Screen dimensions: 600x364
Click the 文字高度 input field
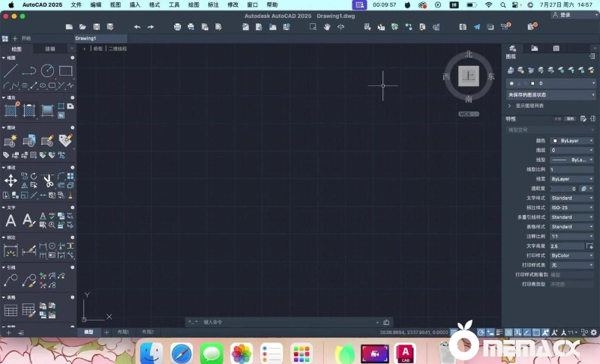(x=567, y=246)
